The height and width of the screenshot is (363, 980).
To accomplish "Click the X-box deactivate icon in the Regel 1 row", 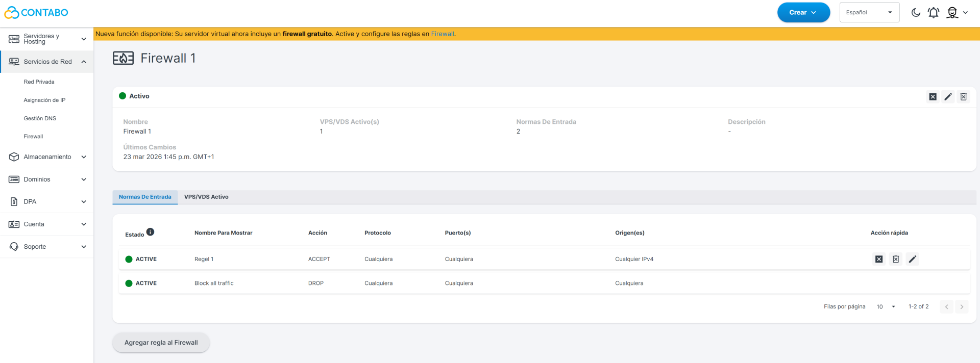I will coord(879,259).
